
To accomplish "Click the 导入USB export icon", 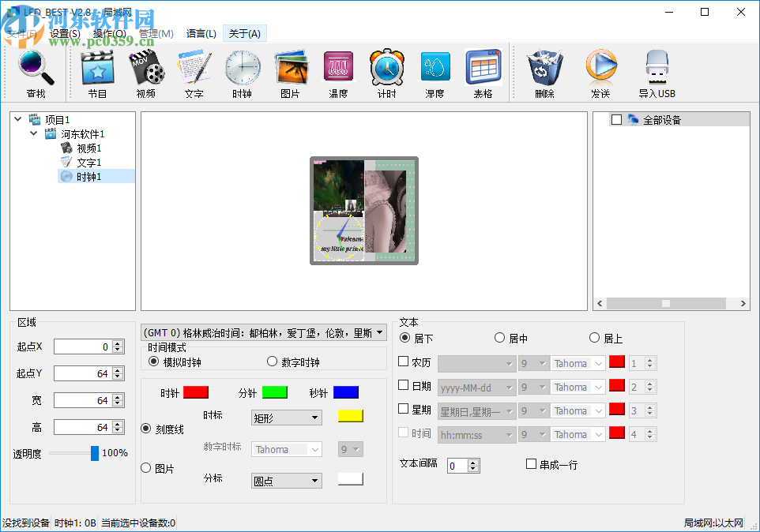I will point(657,71).
